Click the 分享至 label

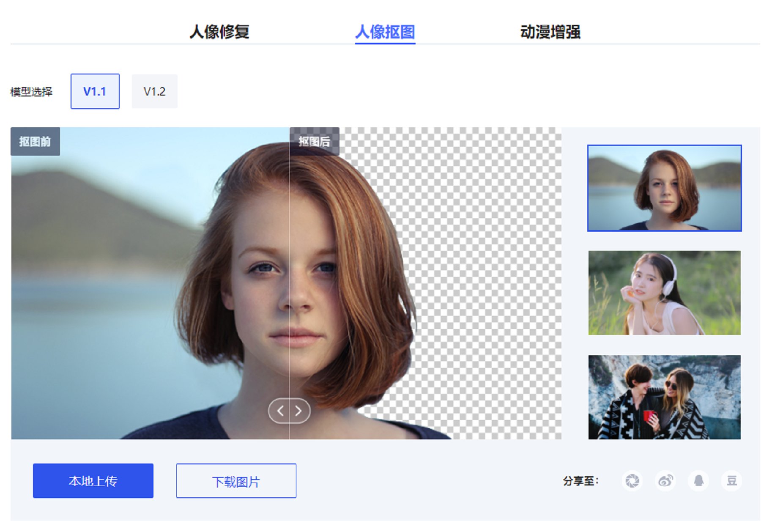580,481
